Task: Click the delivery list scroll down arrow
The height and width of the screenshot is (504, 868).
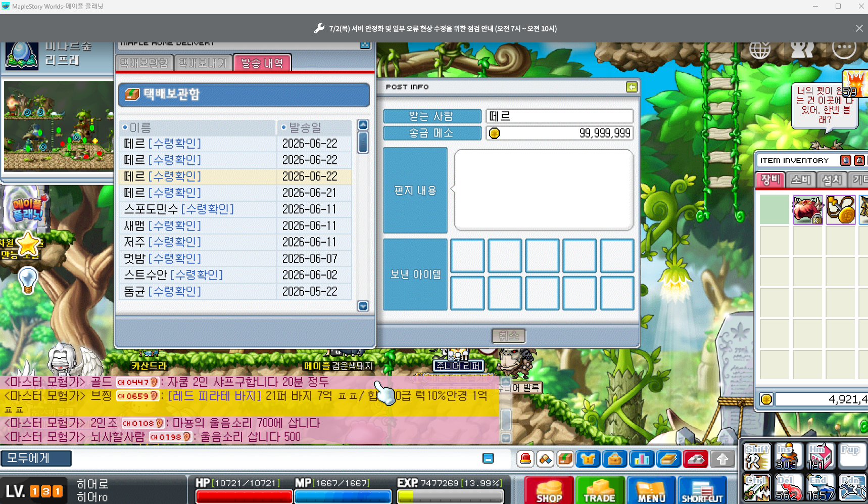Action: pyautogui.click(x=363, y=306)
